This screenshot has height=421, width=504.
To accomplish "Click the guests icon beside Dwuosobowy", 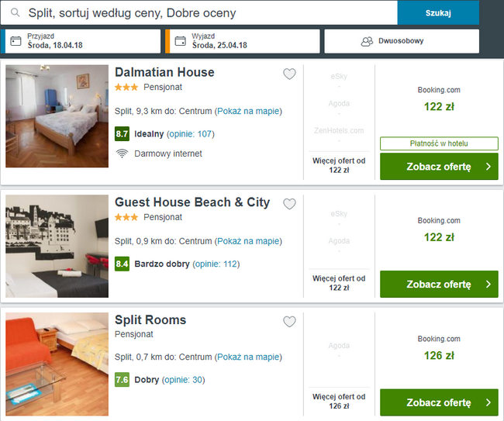I will click(x=368, y=41).
